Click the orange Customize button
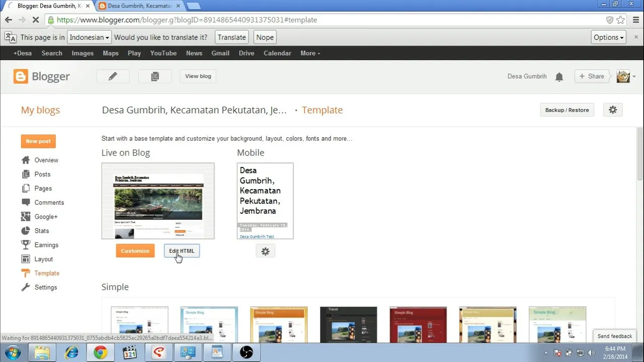This screenshot has height=362, width=644. [x=135, y=251]
